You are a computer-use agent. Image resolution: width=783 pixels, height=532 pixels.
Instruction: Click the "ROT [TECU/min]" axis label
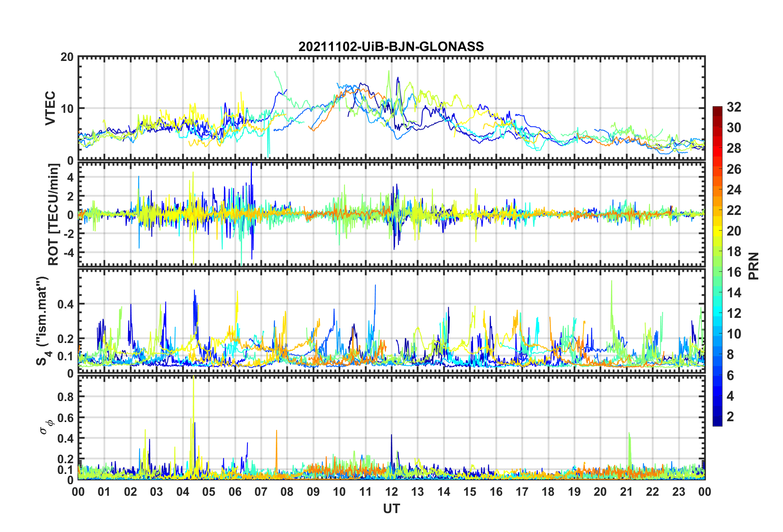point(54,215)
